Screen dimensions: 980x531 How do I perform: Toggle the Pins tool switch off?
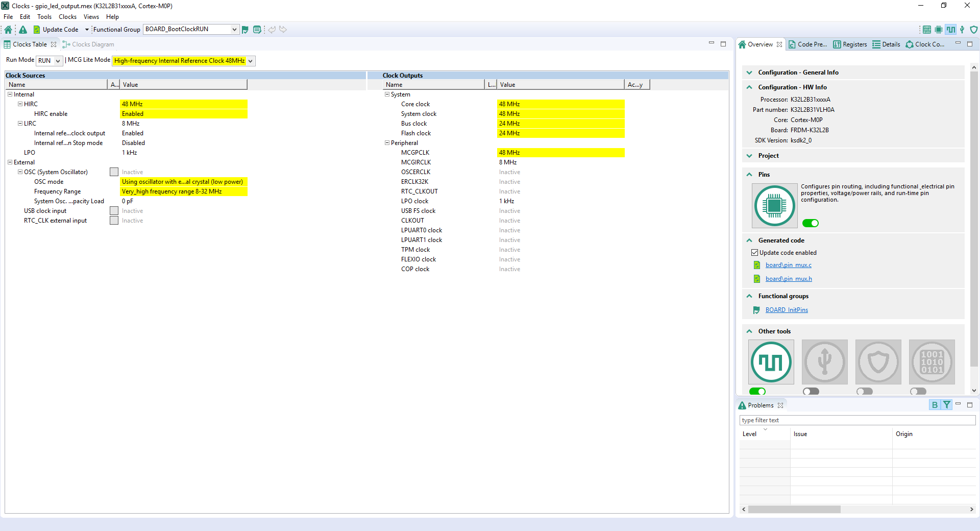point(810,223)
